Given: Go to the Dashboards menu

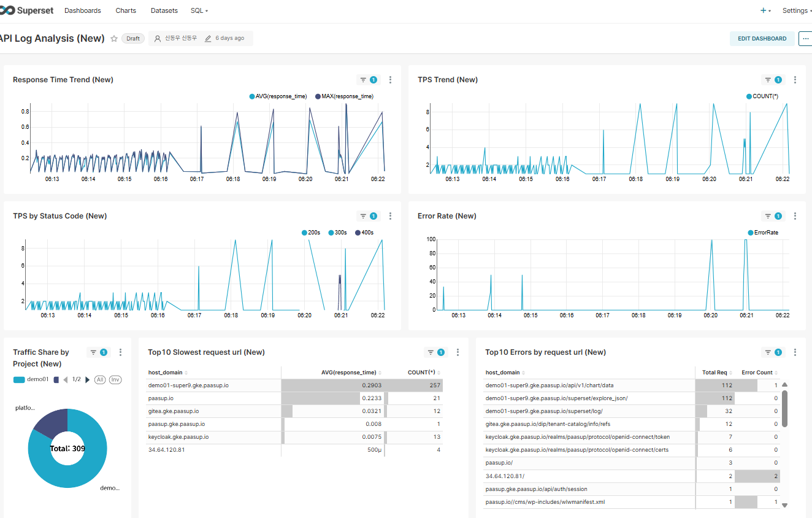Looking at the screenshot, I should [84, 11].
